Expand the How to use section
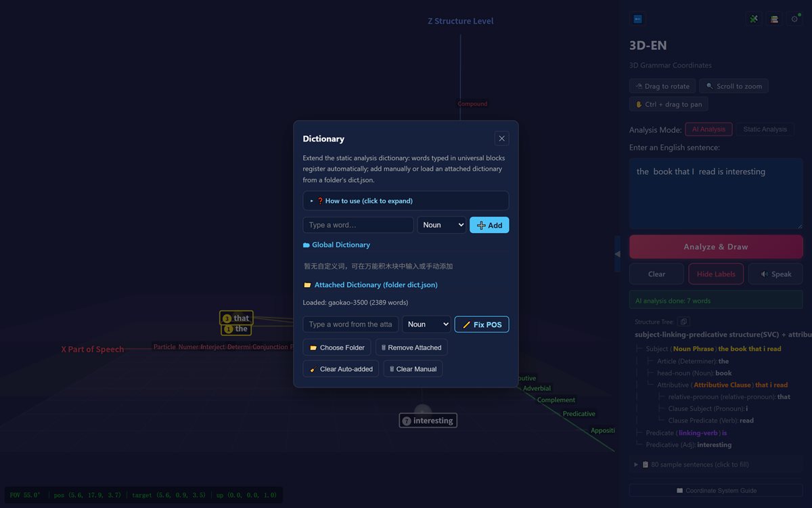 click(x=405, y=200)
